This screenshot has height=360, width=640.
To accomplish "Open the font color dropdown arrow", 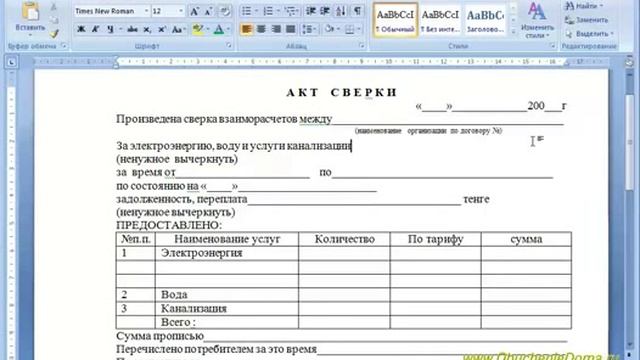I will click(x=228, y=29).
